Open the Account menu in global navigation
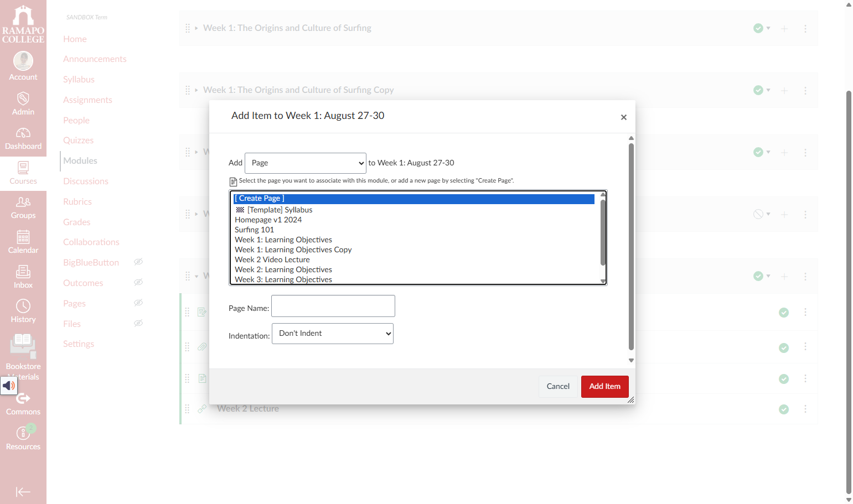Image resolution: width=853 pixels, height=504 pixels. [x=23, y=66]
